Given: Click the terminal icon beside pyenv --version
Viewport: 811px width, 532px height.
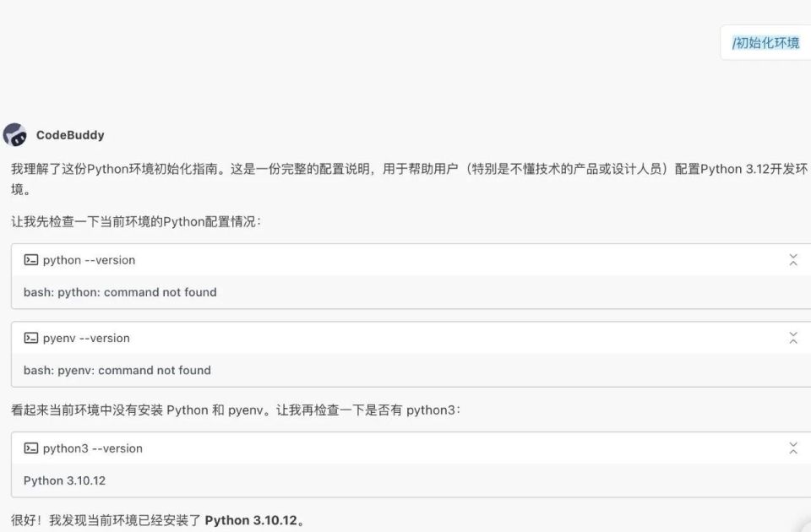Looking at the screenshot, I should (x=31, y=338).
